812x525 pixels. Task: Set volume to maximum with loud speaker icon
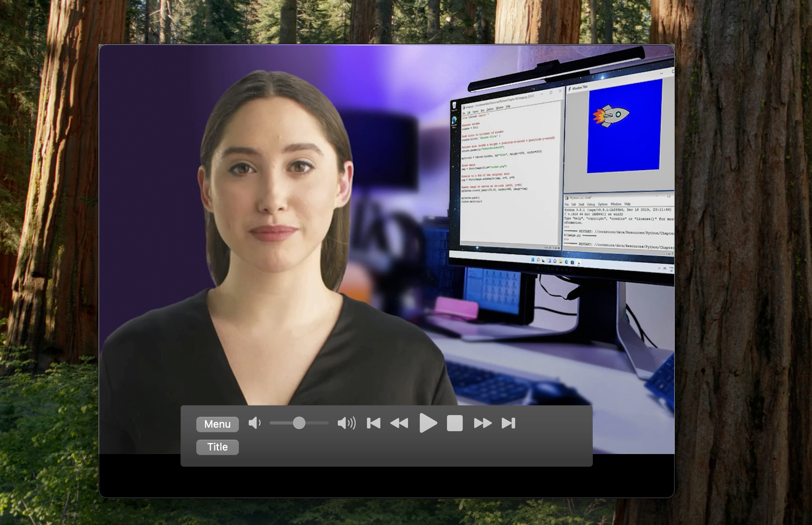click(346, 423)
